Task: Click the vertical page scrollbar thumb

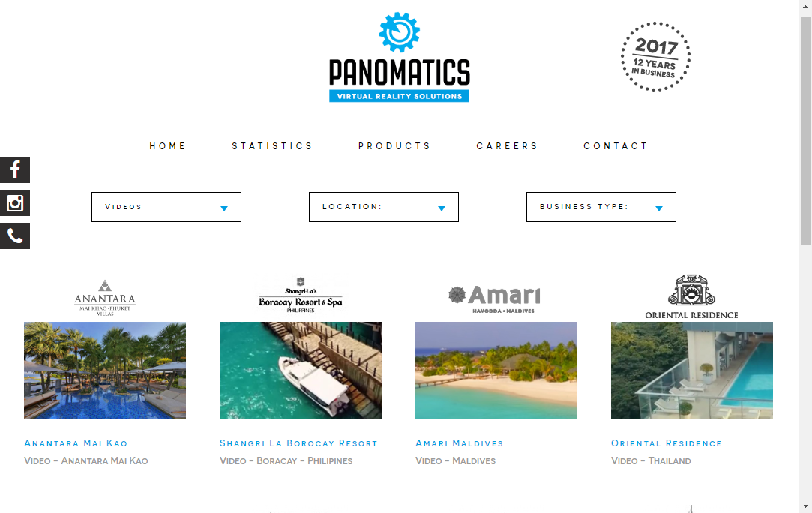Action: pos(805,130)
